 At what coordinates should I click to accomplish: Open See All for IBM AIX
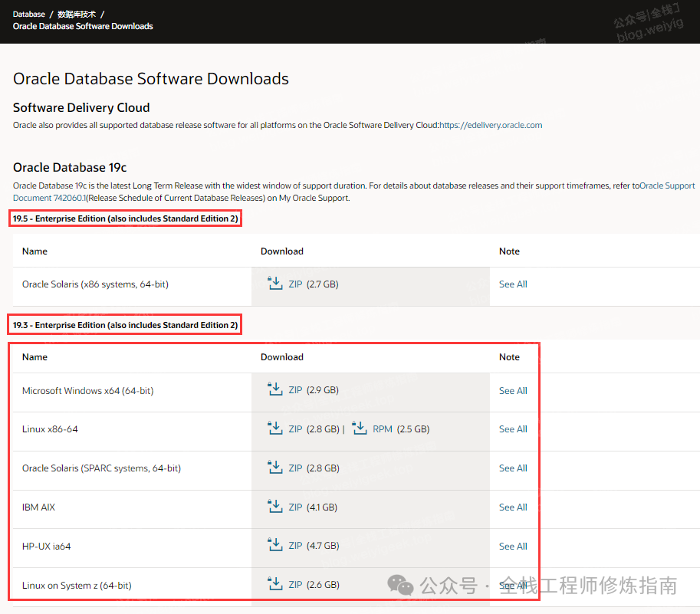[513, 507]
